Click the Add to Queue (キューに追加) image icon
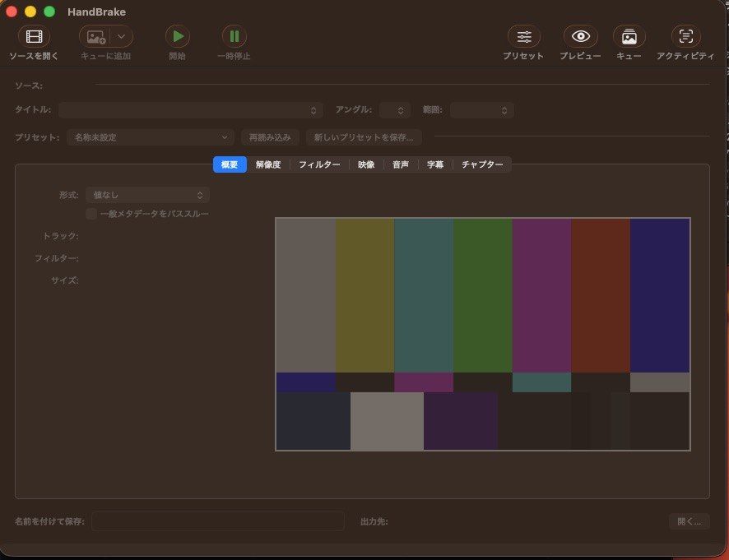This screenshot has width=729, height=560. pyautogui.click(x=95, y=37)
